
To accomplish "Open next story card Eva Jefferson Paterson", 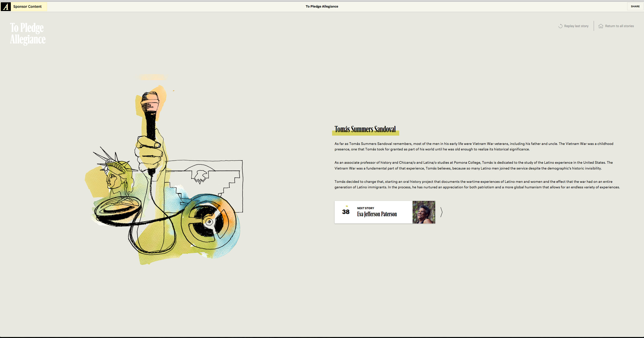I will (x=385, y=212).
